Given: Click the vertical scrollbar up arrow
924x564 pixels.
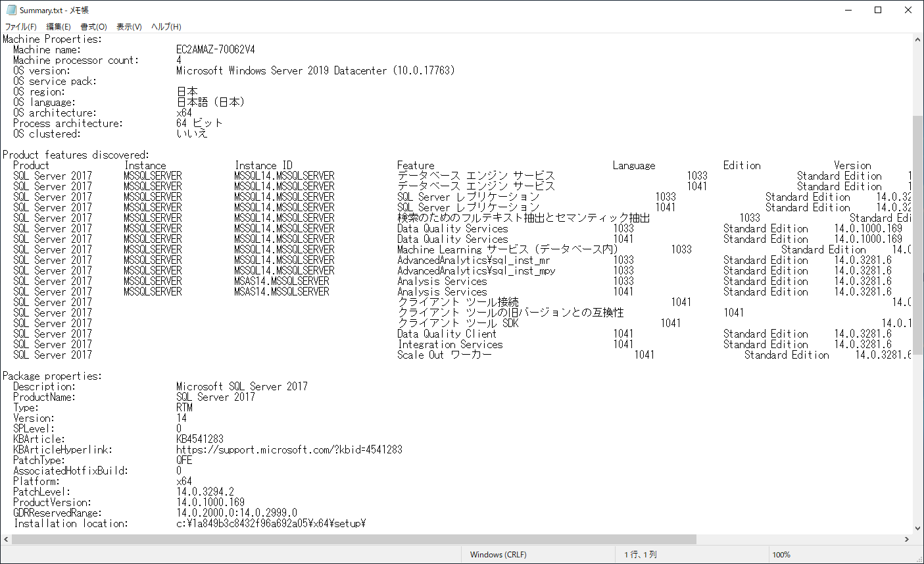Looking at the screenshot, I should 918,39.
